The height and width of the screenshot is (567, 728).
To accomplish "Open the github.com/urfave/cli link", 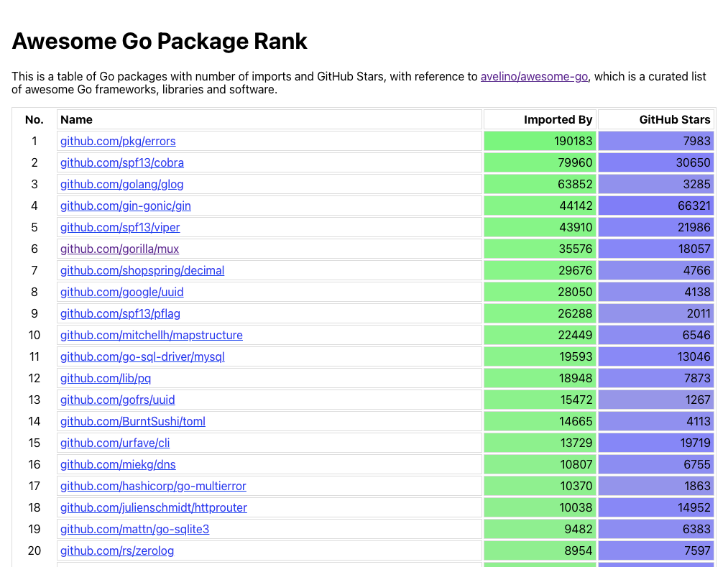I will [x=114, y=443].
